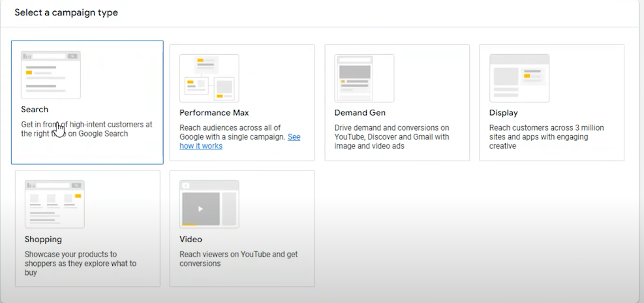Open the 'See how it works' link
Screen dimensions: 644x303
240,142
